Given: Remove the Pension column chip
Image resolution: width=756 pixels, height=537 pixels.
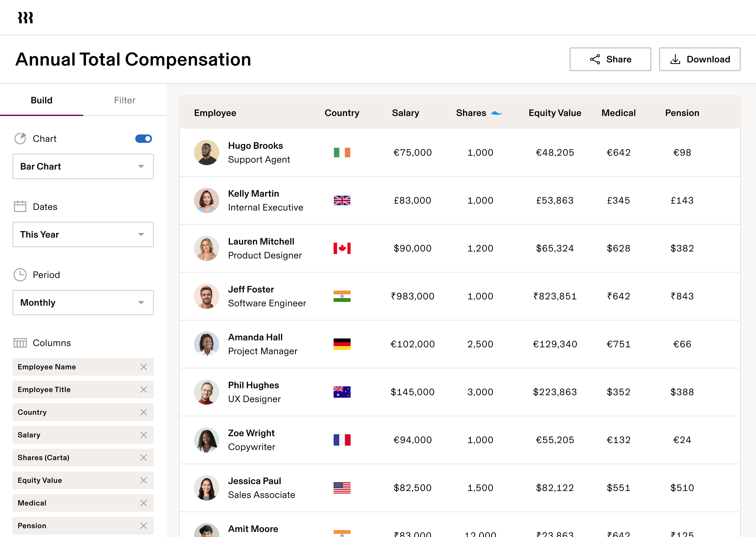Looking at the screenshot, I should (x=144, y=525).
